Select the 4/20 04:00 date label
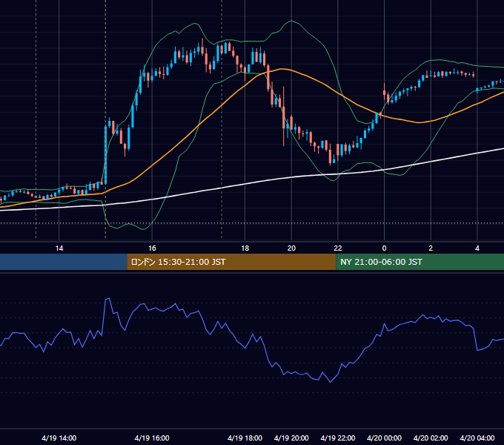The height and width of the screenshot is (445, 504). pos(477,438)
